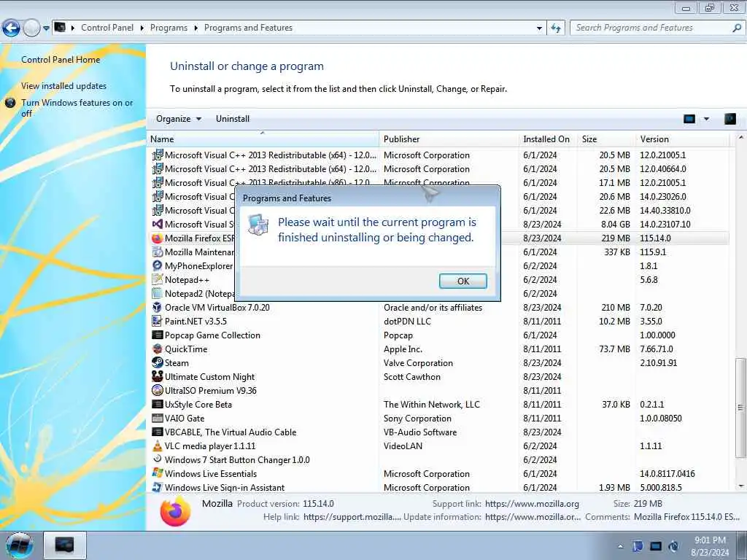Image resolution: width=747 pixels, height=560 pixels.
Task: Click the help link https://support.mozilla...
Action: [x=352, y=517]
